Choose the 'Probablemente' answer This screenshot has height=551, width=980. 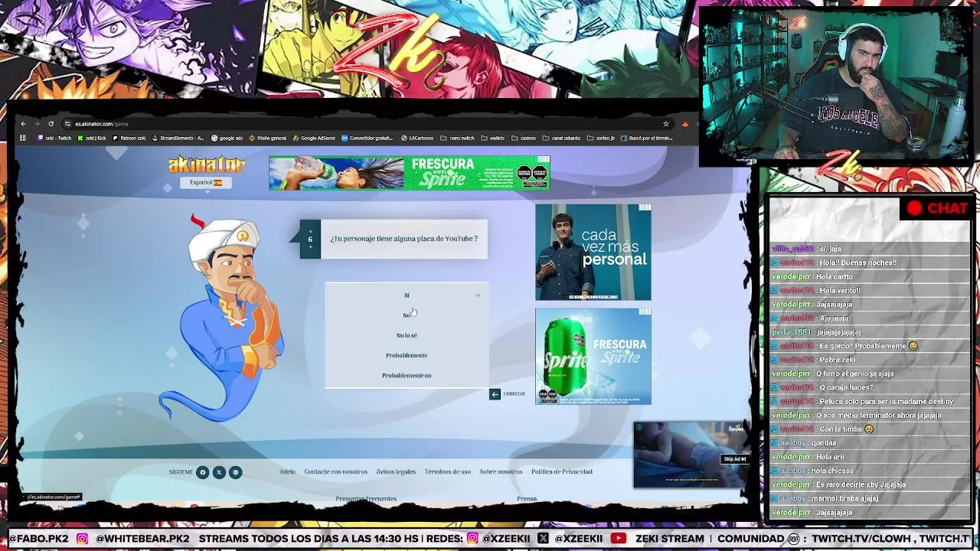coord(407,355)
